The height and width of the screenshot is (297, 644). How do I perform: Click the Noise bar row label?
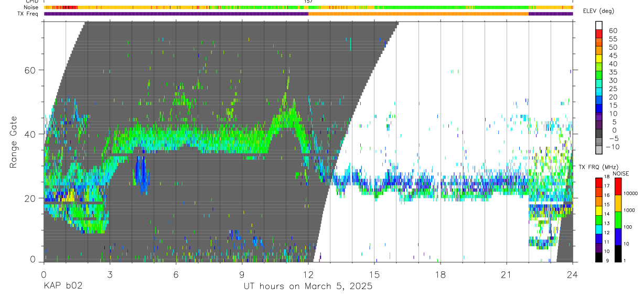tap(31, 7)
